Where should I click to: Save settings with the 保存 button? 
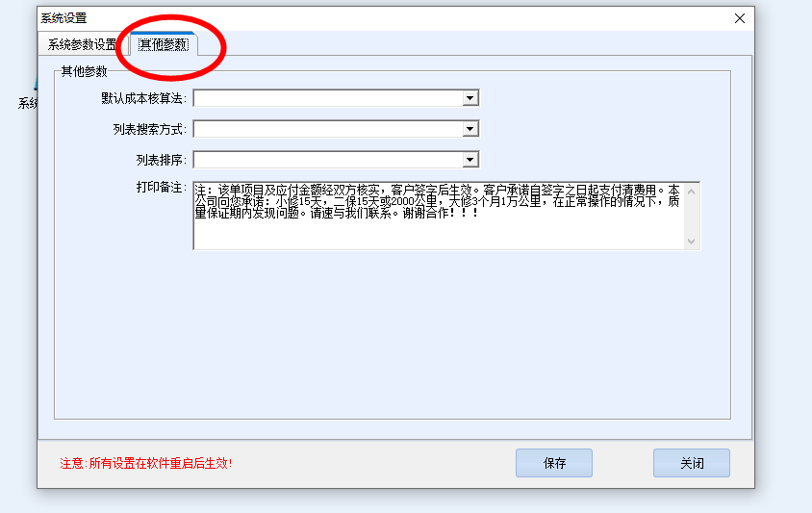[554, 463]
